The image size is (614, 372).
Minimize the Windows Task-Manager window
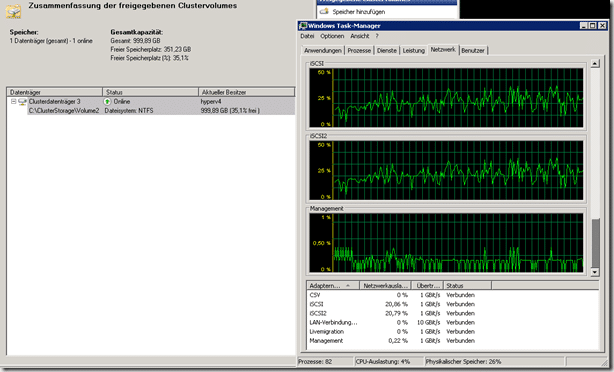pyautogui.click(x=583, y=25)
